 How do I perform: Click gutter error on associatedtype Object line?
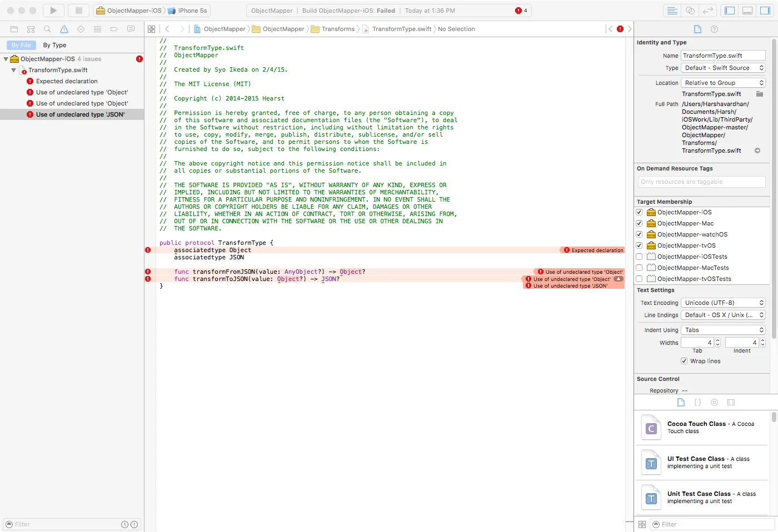pos(148,250)
